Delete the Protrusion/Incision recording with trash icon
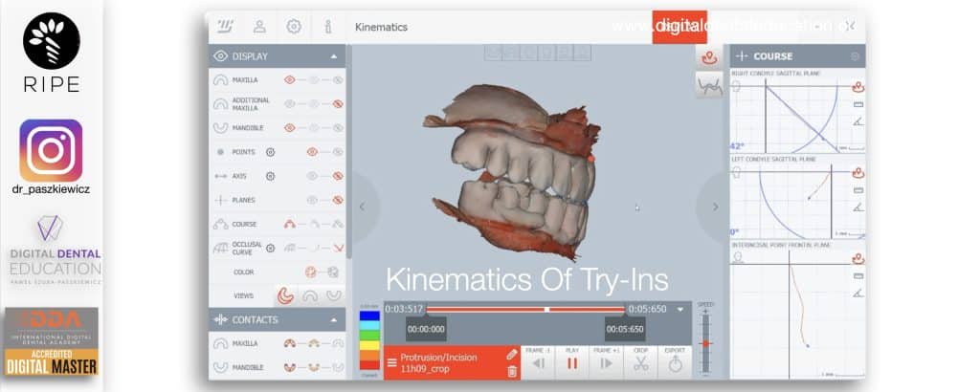This screenshot has height=392, width=980. point(512,371)
